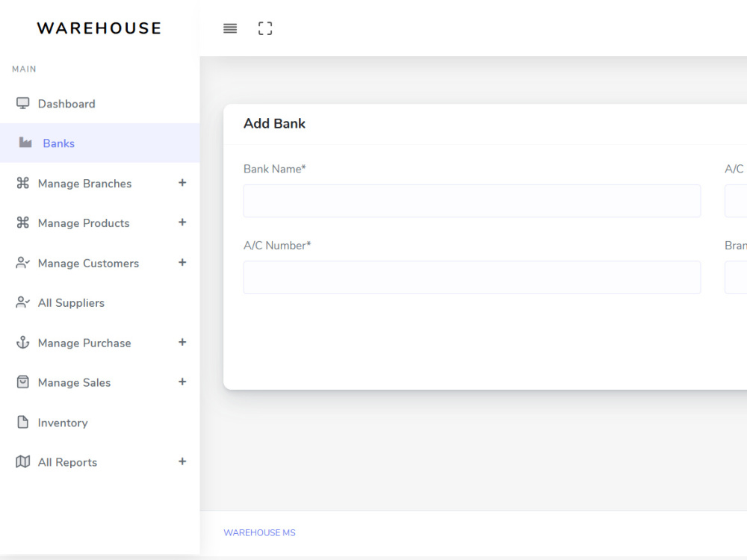Click the Manage Branches command icon
The width and height of the screenshot is (747, 560).
click(x=23, y=183)
